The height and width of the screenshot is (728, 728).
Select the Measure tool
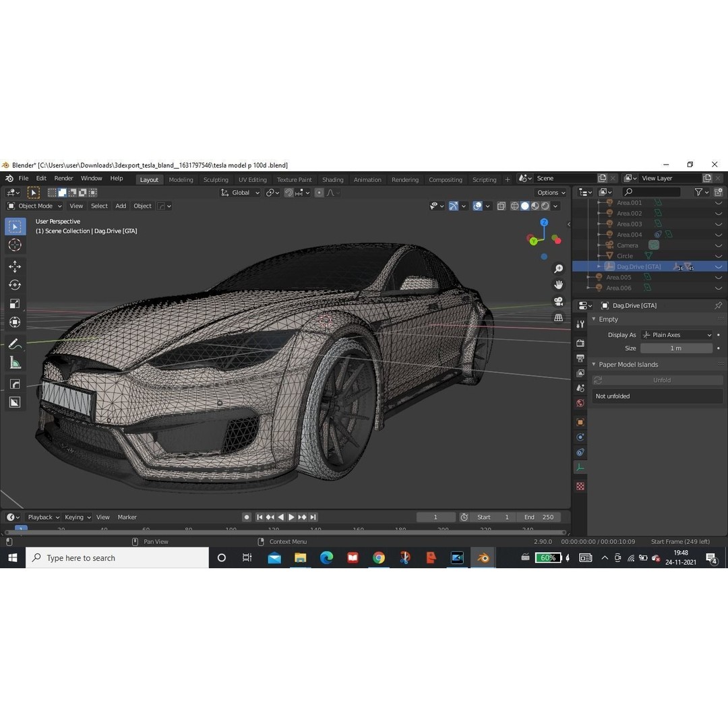[x=15, y=363]
